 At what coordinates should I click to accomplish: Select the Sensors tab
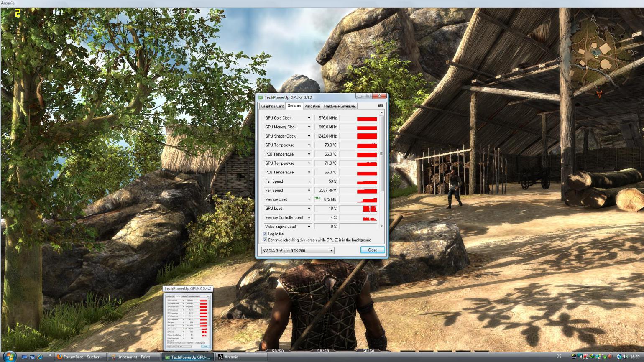[294, 106]
